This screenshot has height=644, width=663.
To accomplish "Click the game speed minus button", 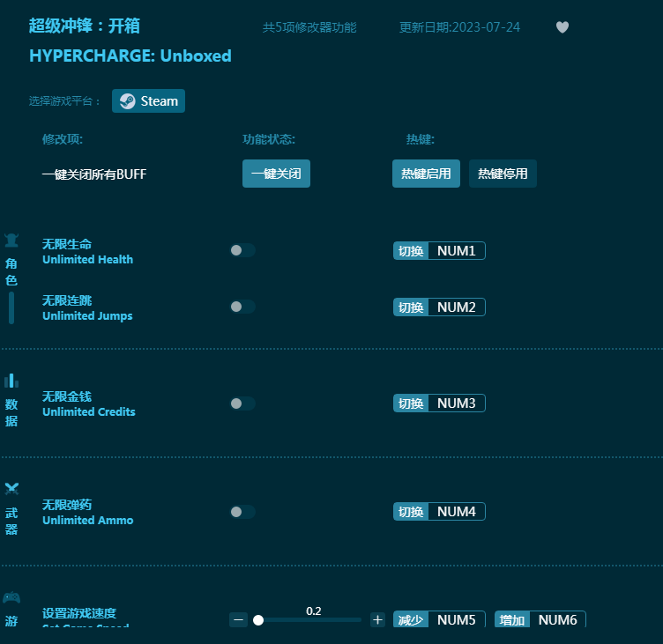I will point(238,620).
